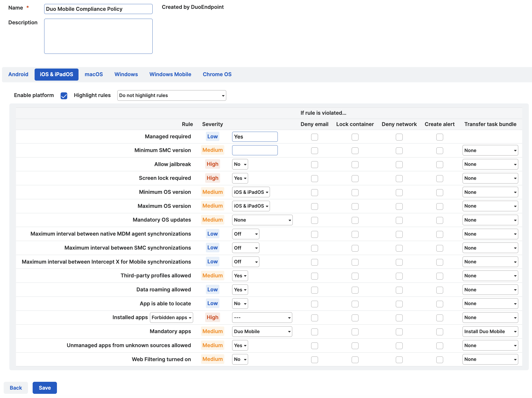
Task: Open the Allow jailbreak value dropdown
Action: point(240,164)
